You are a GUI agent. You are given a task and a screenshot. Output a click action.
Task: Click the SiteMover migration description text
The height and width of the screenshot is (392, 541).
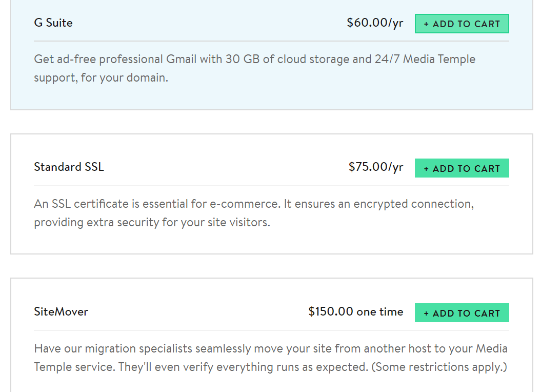(271, 358)
